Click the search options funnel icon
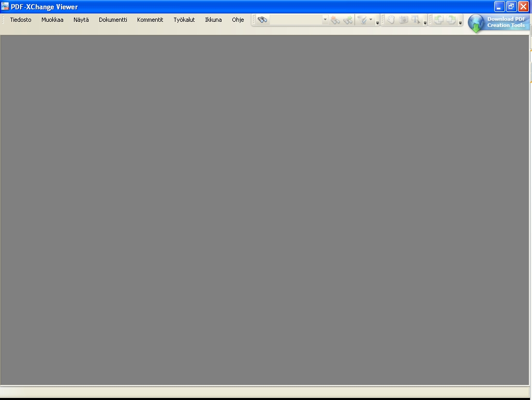Viewport: 532px width, 400px height. click(362, 20)
